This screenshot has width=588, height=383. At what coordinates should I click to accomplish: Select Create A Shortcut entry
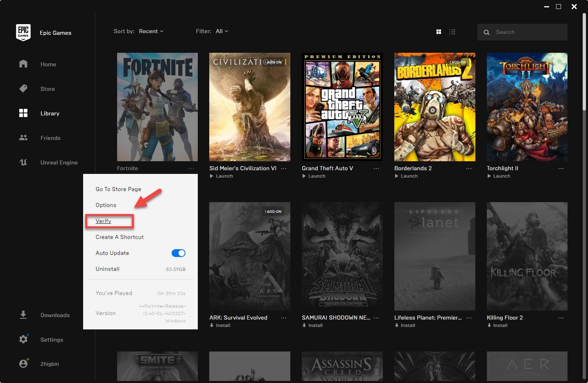click(x=120, y=237)
